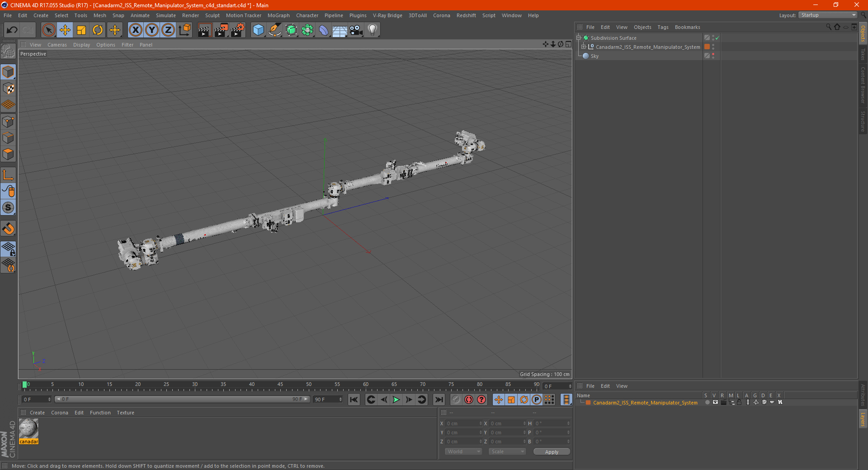Select the canadar material thumbnail
868x470 pixels.
coord(29,428)
